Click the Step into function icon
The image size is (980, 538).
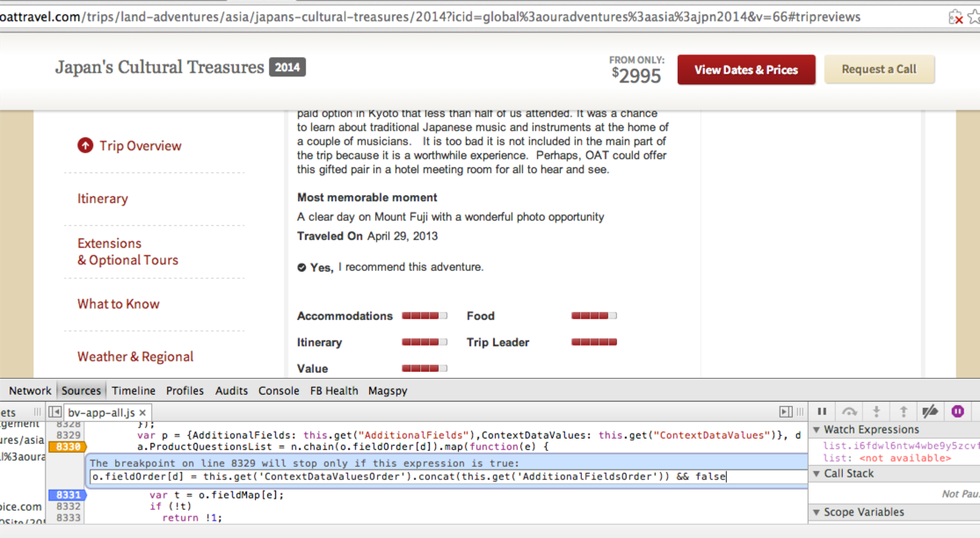876,411
